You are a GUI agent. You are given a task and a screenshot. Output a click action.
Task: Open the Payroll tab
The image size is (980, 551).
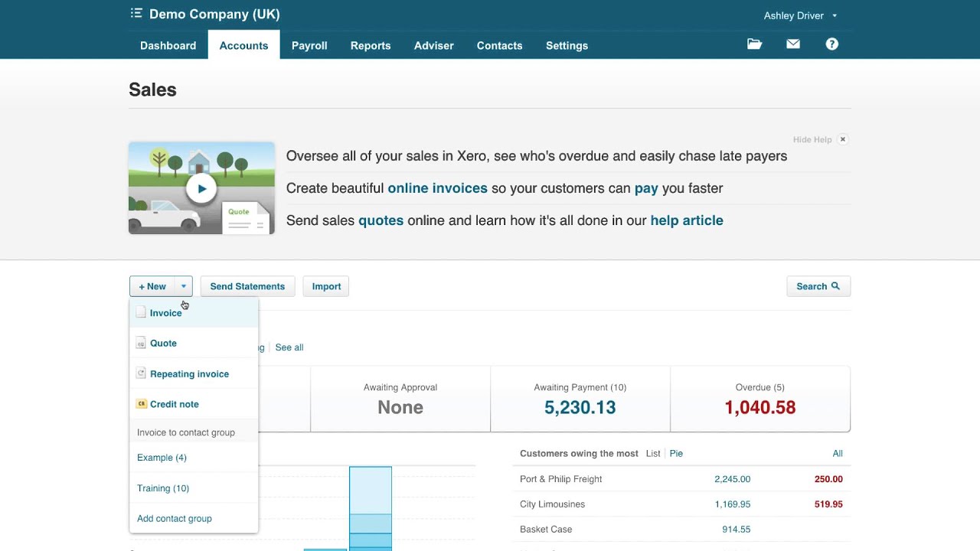point(309,45)
